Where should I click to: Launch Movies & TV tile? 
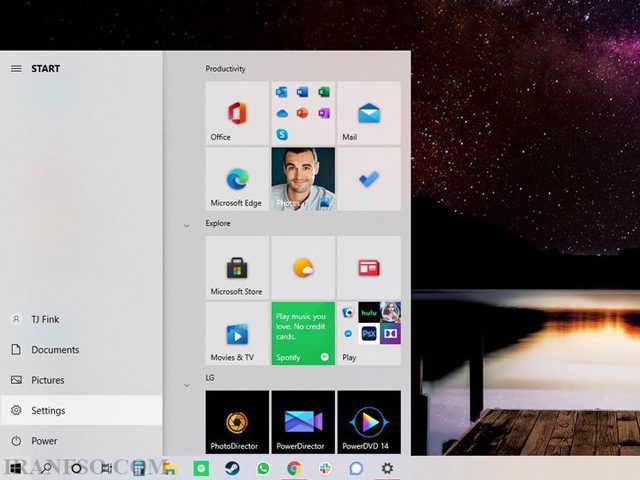[x=237, y=333]
